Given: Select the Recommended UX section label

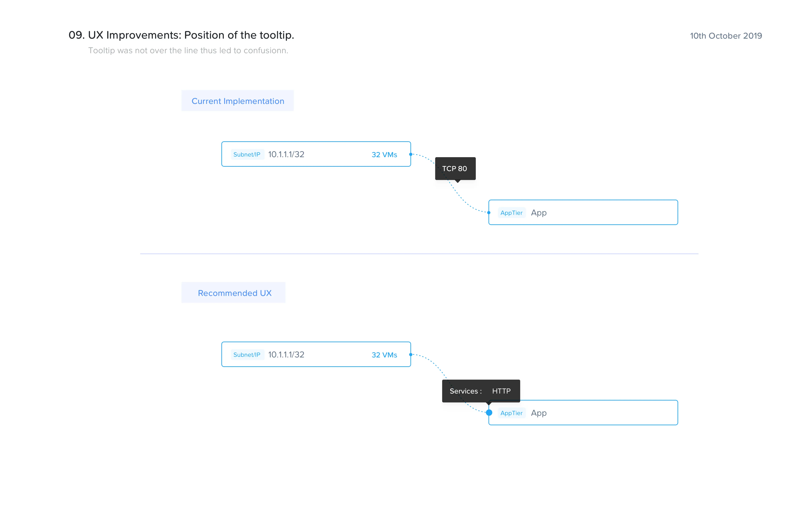Looking at the screenshot, I should point(234,293).
